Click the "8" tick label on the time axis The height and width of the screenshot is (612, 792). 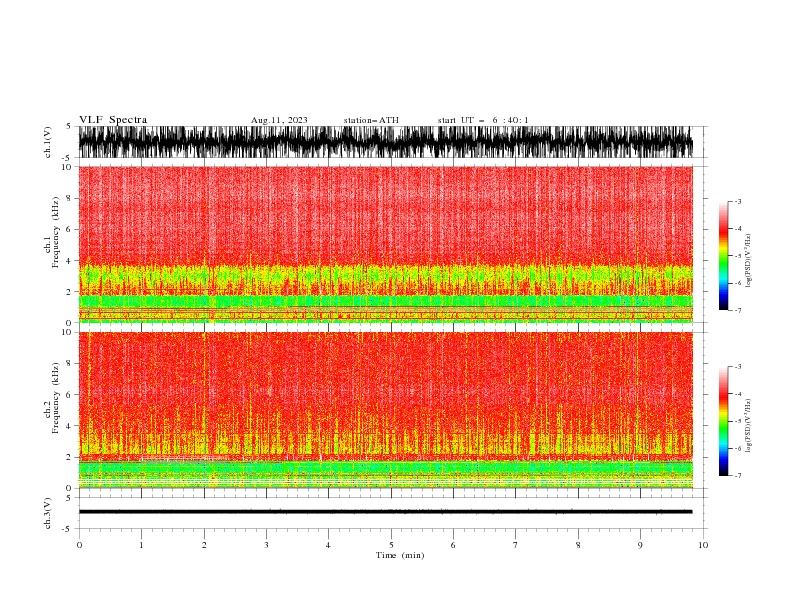tap(578, 545)
